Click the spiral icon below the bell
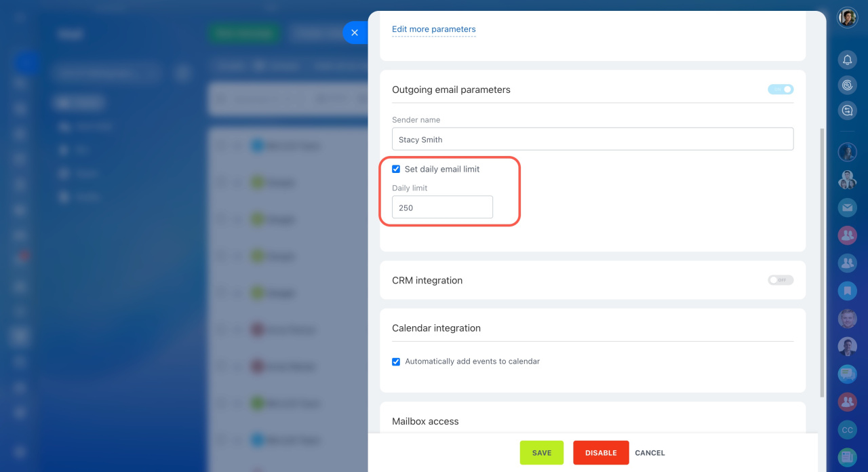This screenshot has height=472, width=868. pyautogui.click(x=847, y=85)
